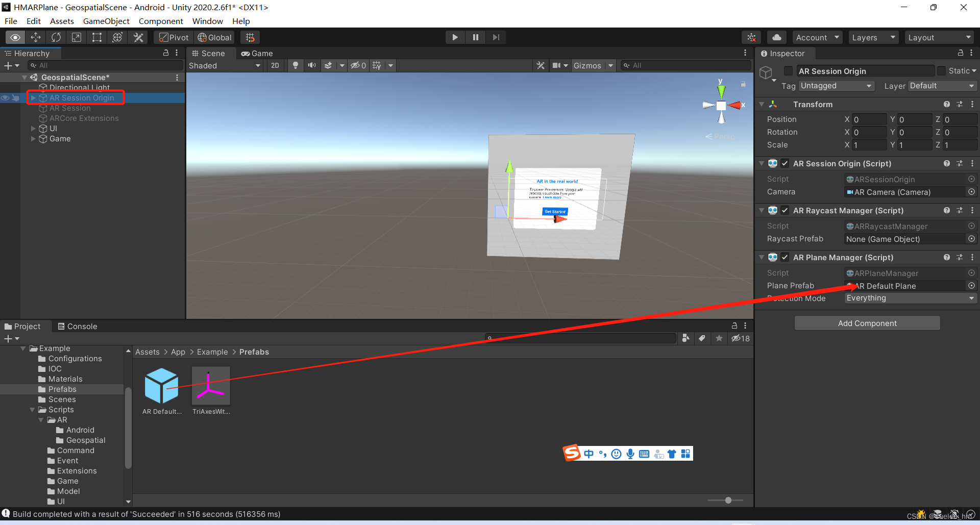Open Example breadcrumb link
This screenshot has width=980, height=525.
[212, 352]
